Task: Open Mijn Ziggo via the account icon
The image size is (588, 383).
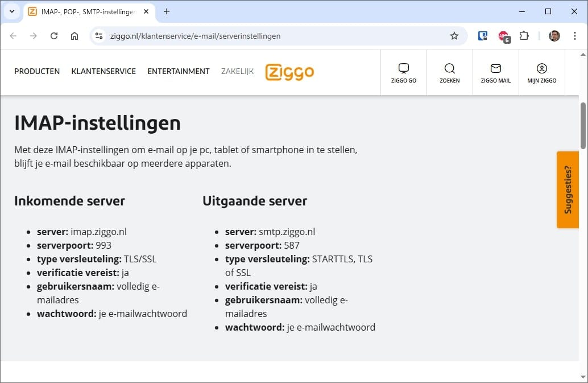Action: (x=541, y=71)
